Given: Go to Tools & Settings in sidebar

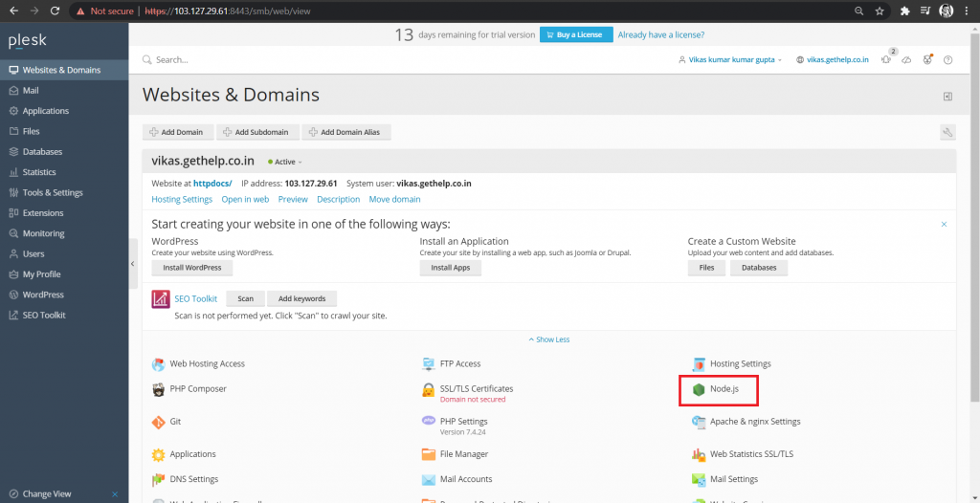Looking at the screenshot, I should tap(53, 192).
